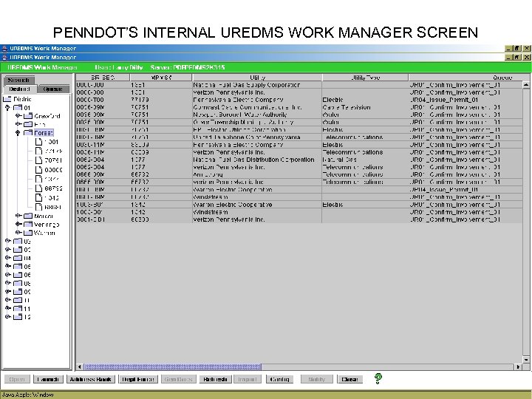Click the Refresh button
This screenshot has width=532, height=399.
(216, 379)
